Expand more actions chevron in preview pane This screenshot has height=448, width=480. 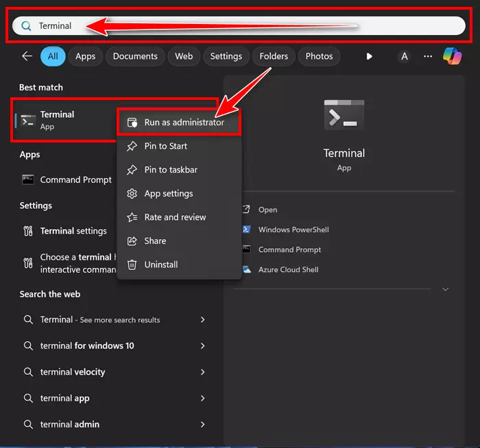pyautogui.click(x=446, y=289)
